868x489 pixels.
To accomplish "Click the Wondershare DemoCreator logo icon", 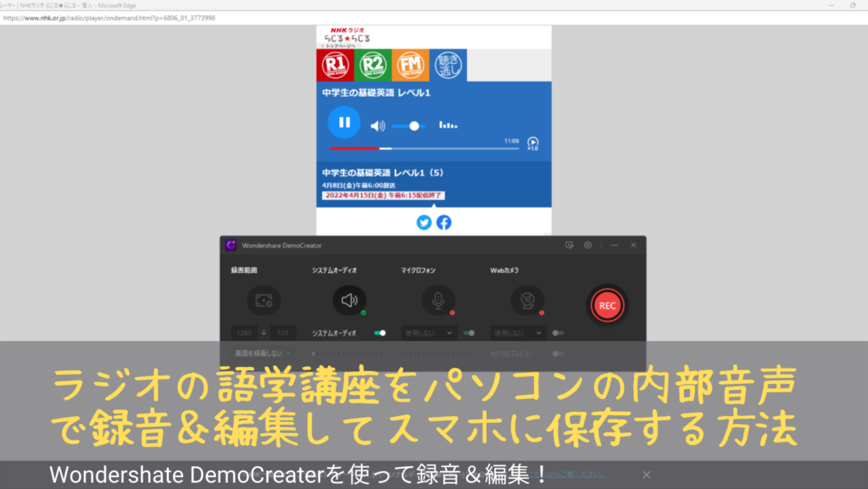I will (231, 245).
